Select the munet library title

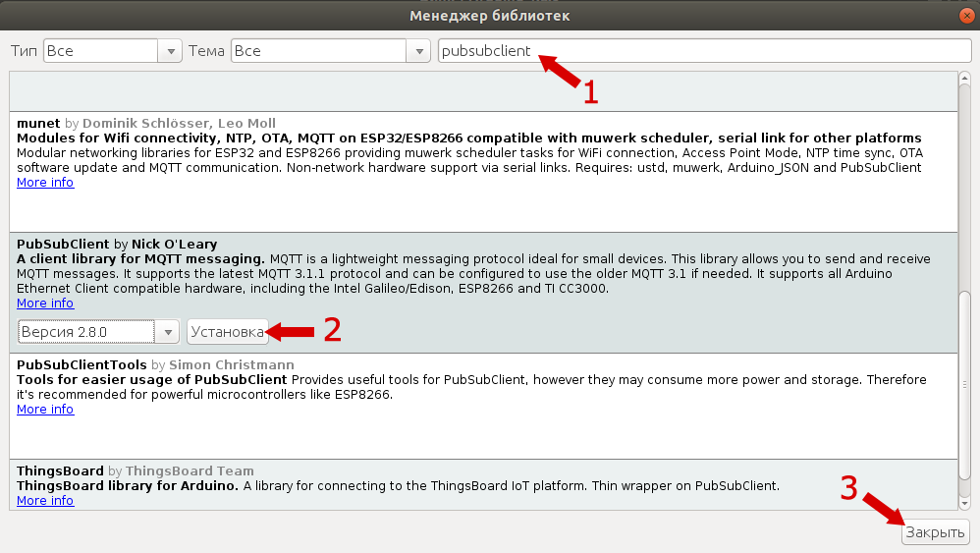click(x=38, y=123)
